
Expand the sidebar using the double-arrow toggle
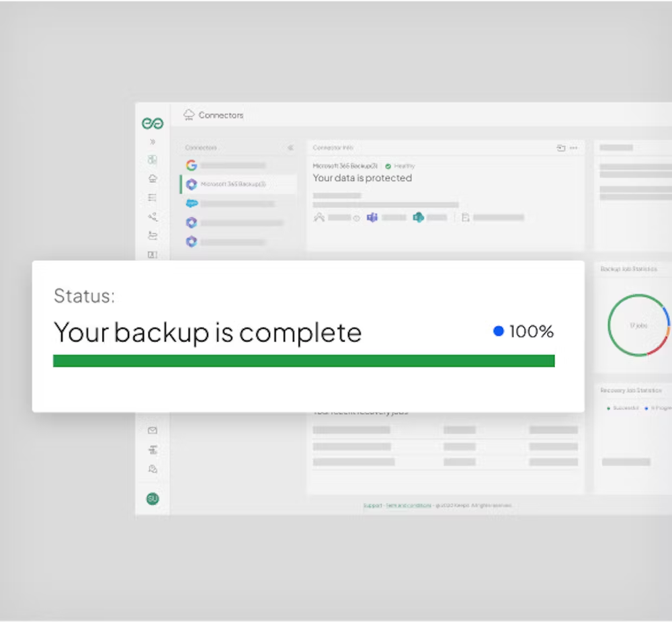point(153,142)
